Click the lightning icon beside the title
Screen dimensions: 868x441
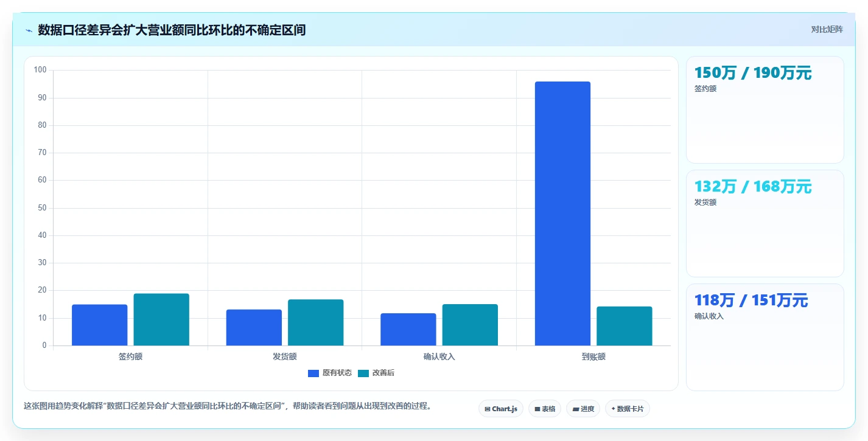pyautogui.click(x=29, y=30)
